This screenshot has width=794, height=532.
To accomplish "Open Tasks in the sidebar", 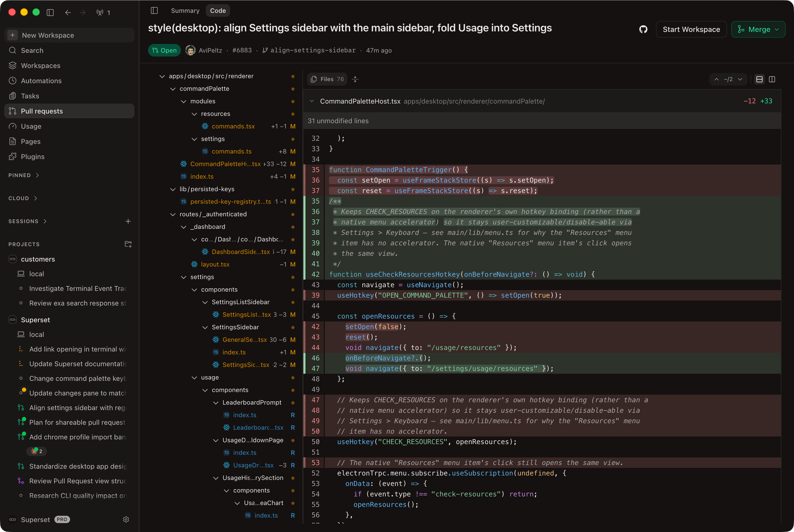I will click(x=69, y=96).
